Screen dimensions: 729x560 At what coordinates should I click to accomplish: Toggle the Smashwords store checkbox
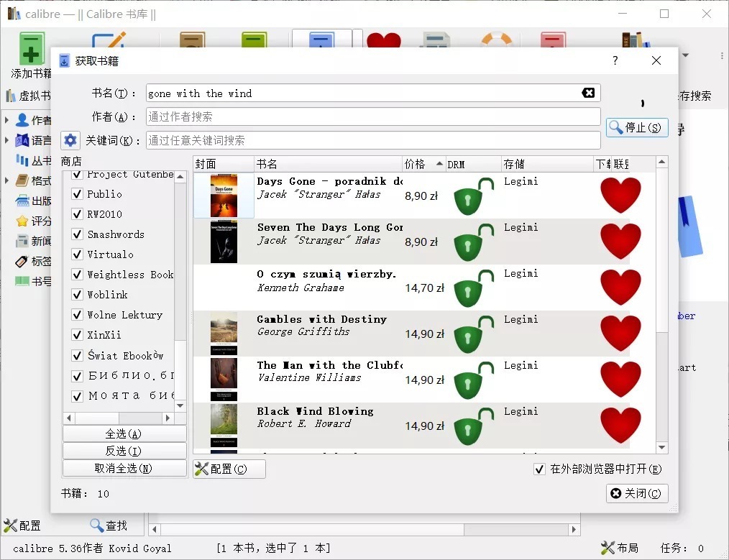tap(77, 234)
